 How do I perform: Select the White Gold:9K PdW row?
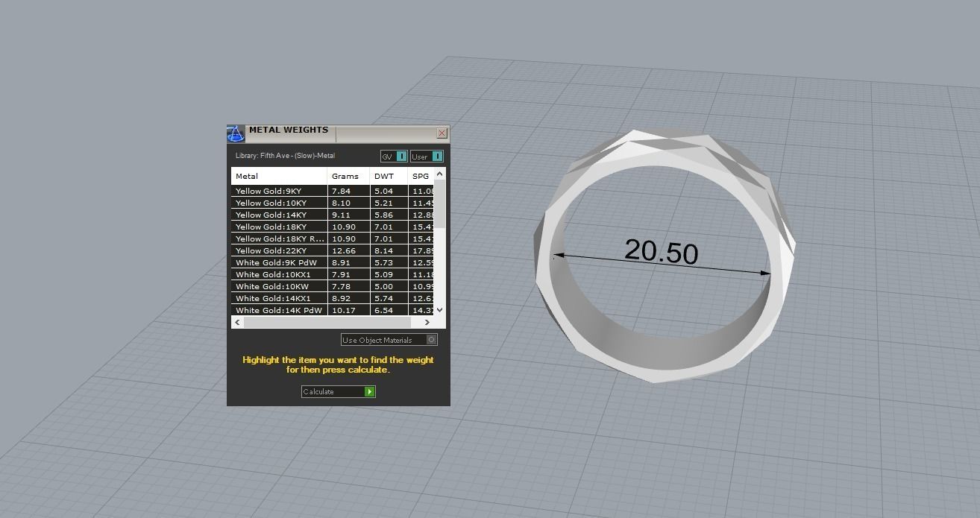pyautogui.click(x=332, y=262)
